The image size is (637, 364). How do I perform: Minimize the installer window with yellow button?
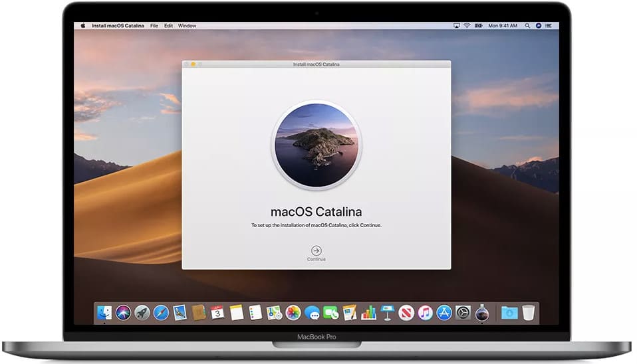[x=193, y=64]
